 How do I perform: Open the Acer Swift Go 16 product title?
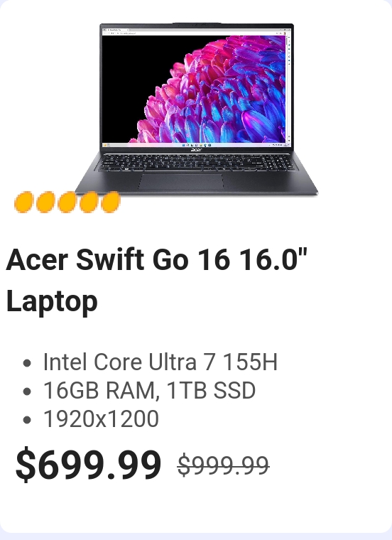pyautogui.click(x=156, y=280)
